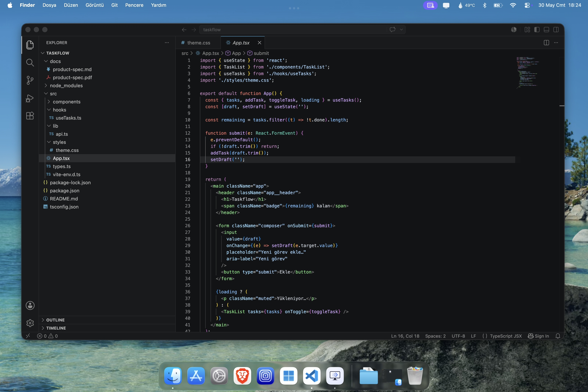588x392 pixels.
Task: Go back with the navigation arrow
Action: 184,30
